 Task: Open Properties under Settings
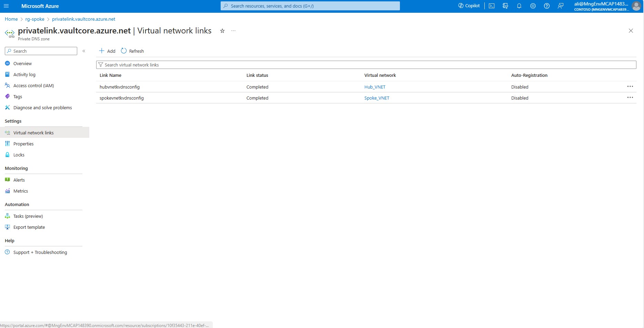pos(23,144)
